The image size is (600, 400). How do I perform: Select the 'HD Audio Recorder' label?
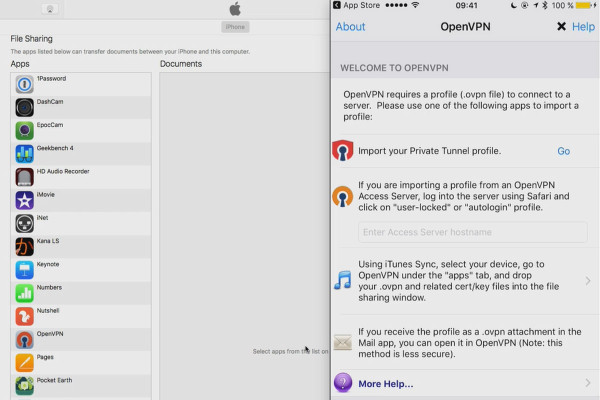63,171
